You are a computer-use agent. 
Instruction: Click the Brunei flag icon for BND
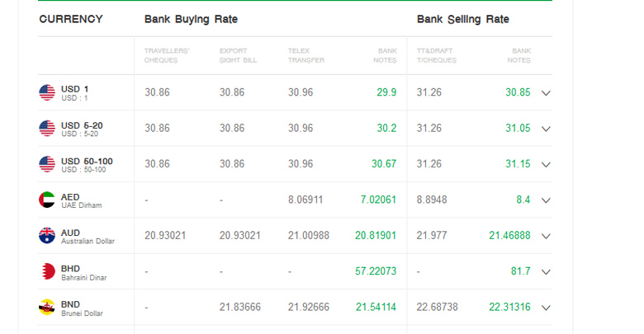[x=47, y=307]
